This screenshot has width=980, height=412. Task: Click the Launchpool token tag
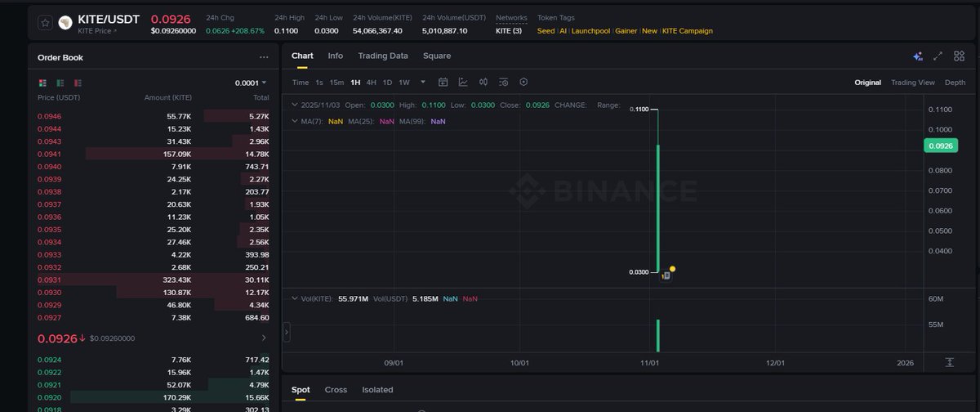[590, 31]
